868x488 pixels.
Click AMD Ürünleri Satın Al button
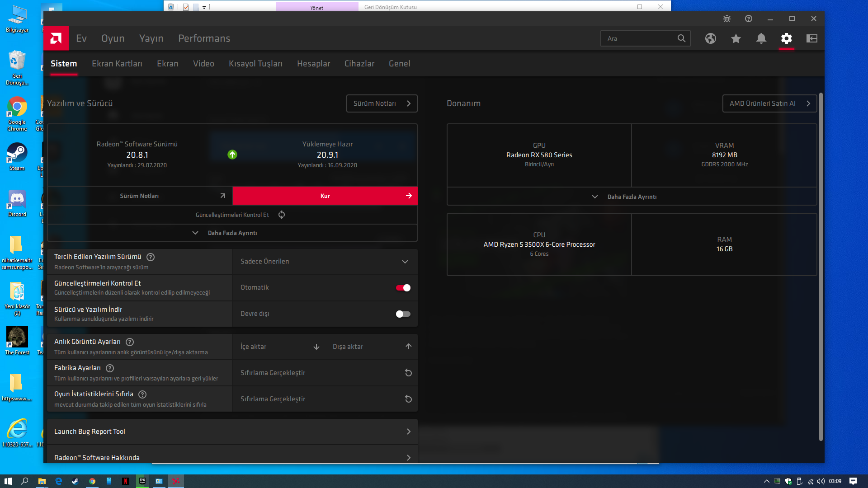pos(769,103)
